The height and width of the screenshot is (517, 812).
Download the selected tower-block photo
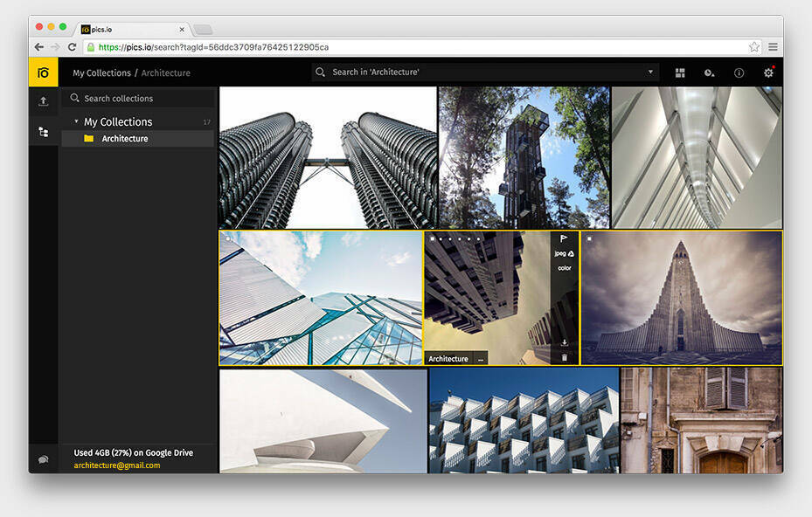pyautogui.click(x=565, y=342)
